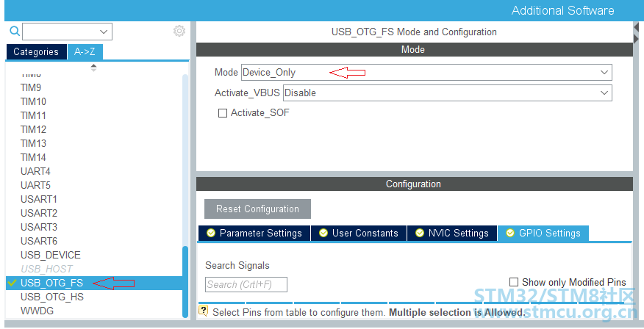The height and width of the screenshot is (329, 644).
Task: Focus the Search Signals input field
Action: (246, 284)
